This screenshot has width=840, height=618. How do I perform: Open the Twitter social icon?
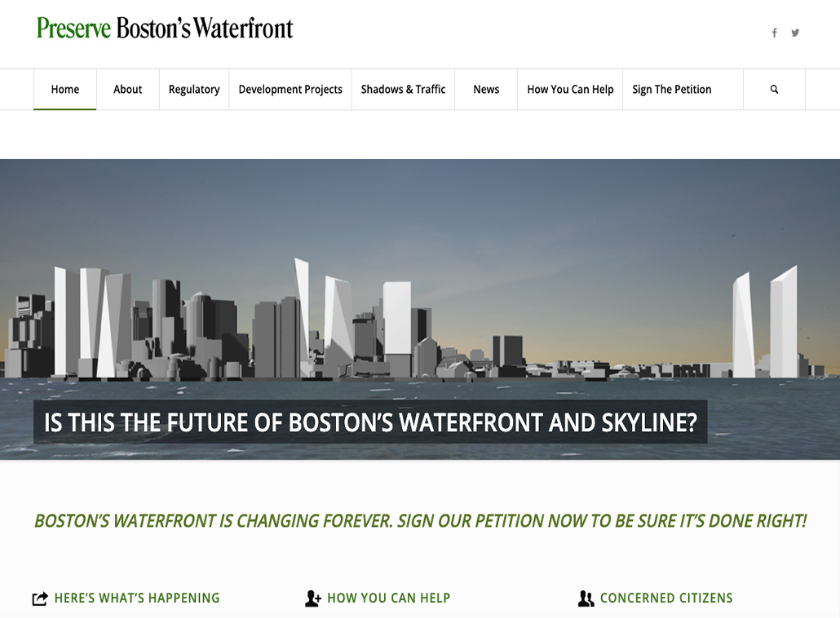point(795,33)
